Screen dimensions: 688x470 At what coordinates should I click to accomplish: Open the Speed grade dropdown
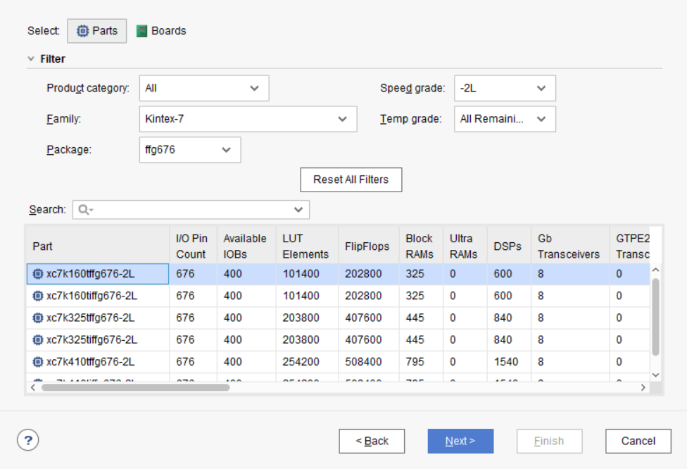[505, 88]
